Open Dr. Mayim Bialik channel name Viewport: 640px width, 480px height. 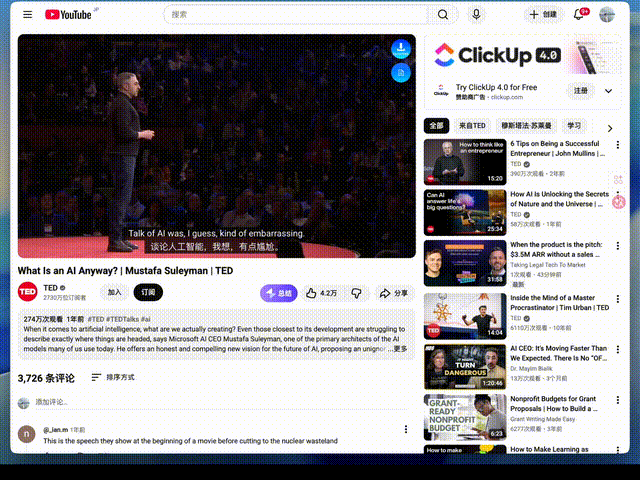[x=531, y=369]
